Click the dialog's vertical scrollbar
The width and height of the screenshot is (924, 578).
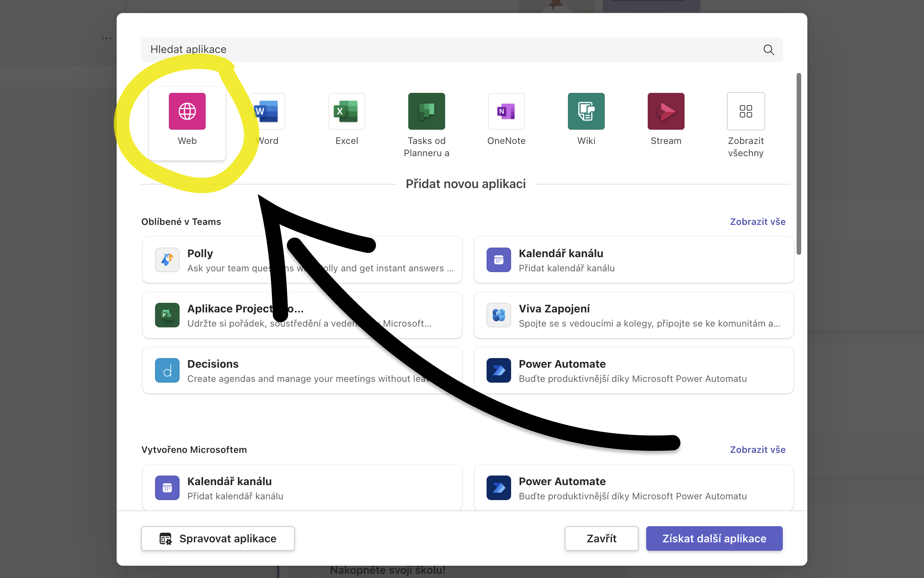click(x=799, y=164)
